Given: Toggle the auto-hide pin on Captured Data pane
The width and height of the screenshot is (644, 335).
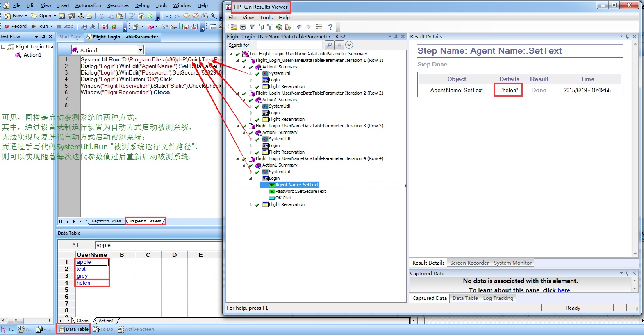Looking at the screenshot, I should click(x=627, y=273).
